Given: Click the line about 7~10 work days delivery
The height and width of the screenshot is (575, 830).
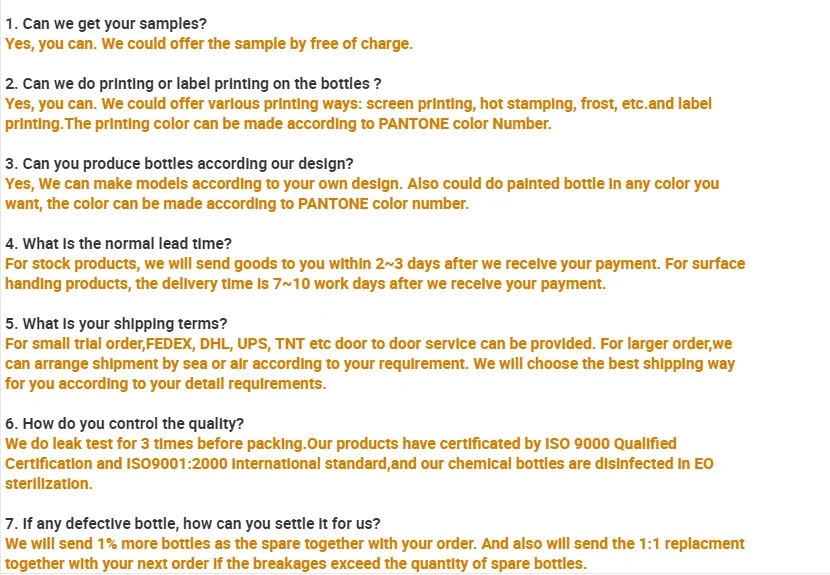Looking at the screenshot, I should tap(305, 284).
